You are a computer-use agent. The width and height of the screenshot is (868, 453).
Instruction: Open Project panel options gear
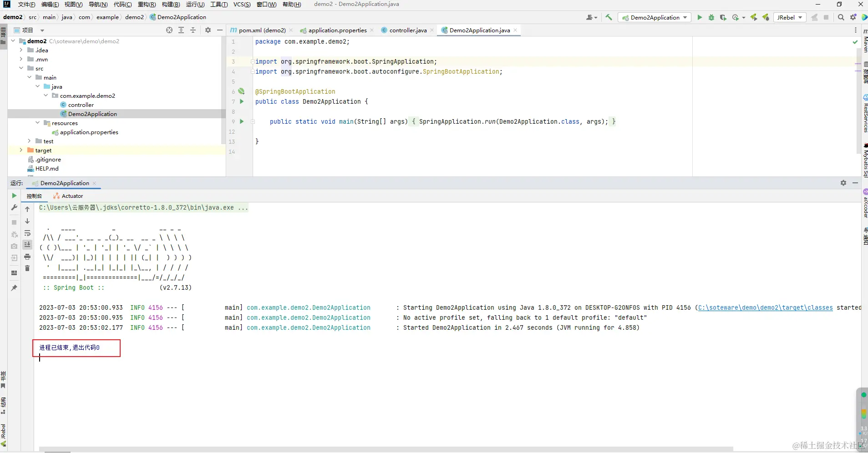coord(208,30)
